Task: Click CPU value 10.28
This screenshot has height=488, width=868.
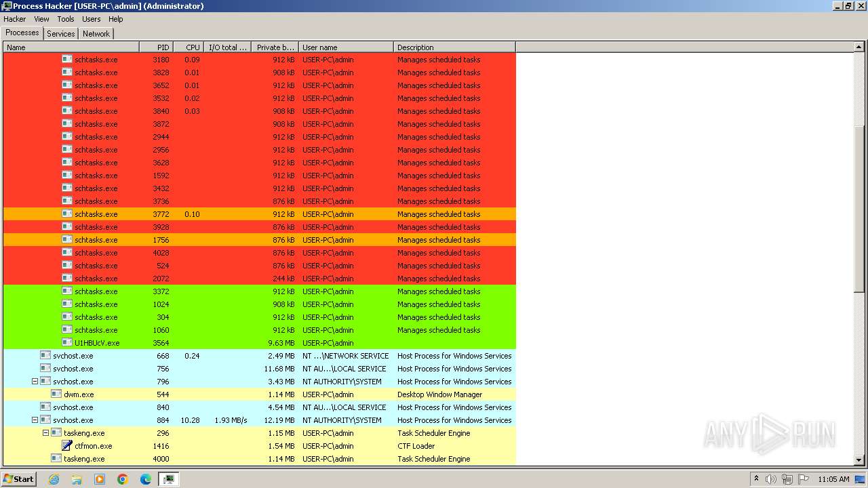Action: pos(190,420)
